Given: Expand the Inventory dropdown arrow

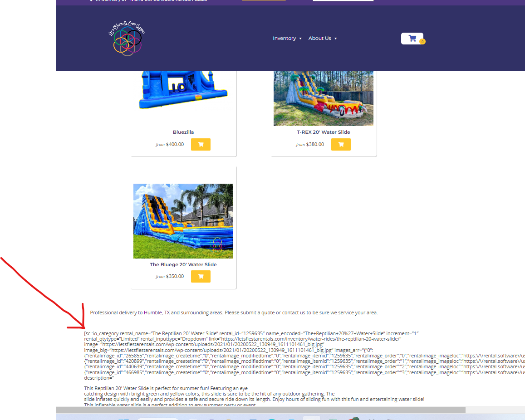Looking at the screenshot, I should [300, 39].
